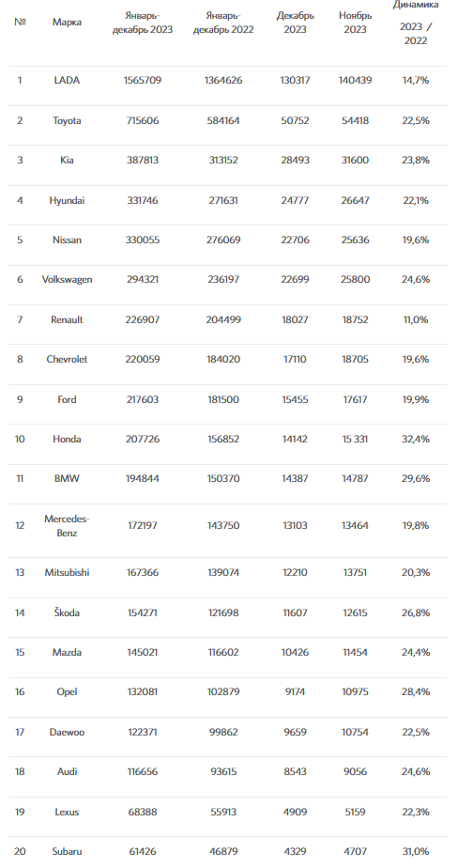Click the Январь-декабрь 2022 column header

tap(223, 23)
